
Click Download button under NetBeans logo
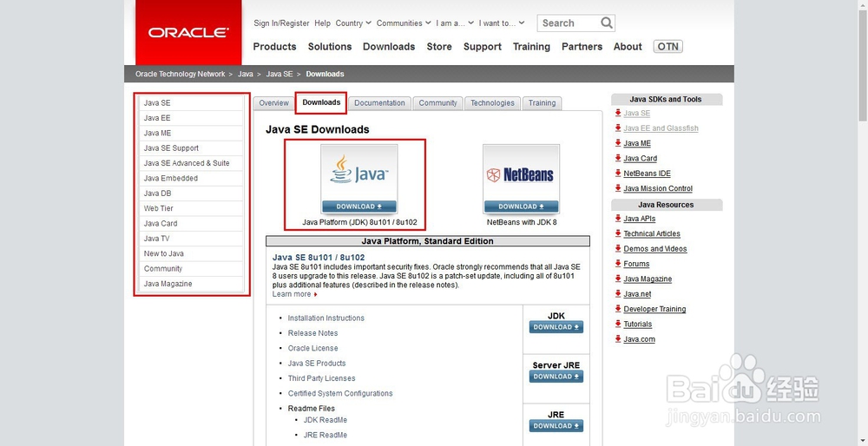[521, 207]
